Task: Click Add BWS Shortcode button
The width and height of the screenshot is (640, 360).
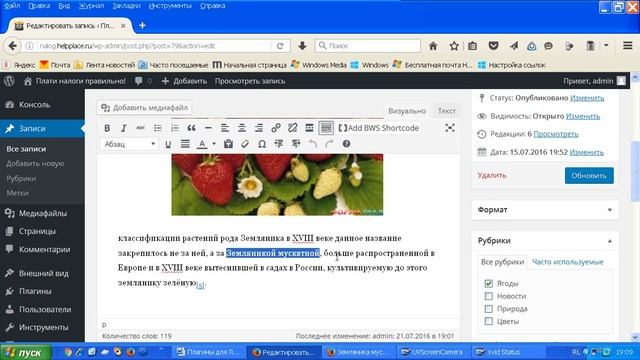Action: tap(379, 128)
